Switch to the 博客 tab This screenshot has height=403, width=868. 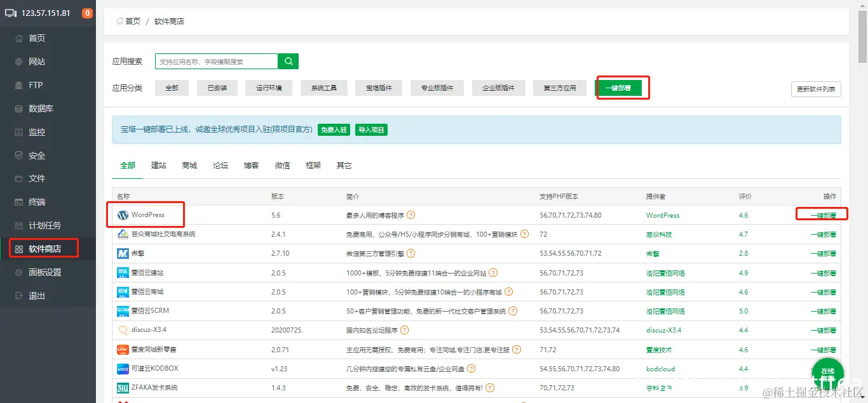click(x=251, y=166)
